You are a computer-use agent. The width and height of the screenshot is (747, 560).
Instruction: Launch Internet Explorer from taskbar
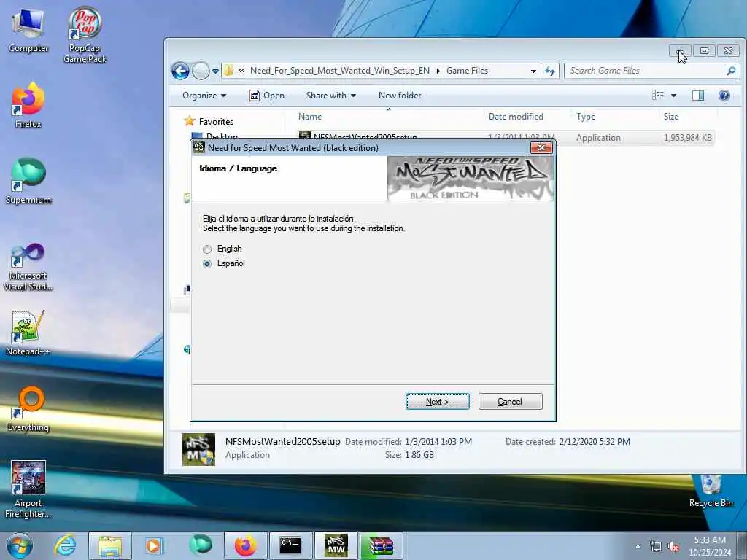pos(65,545)
